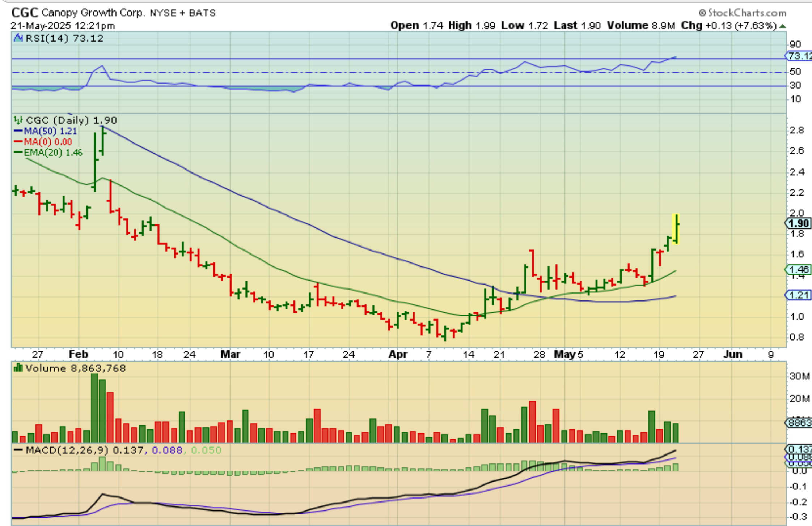Click the May month label on date axis

[564, 354]
